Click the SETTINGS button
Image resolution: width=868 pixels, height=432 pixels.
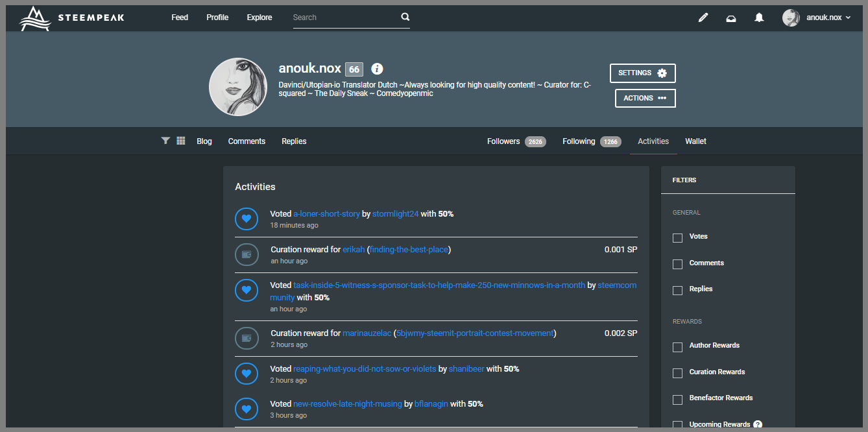point(642,73)
